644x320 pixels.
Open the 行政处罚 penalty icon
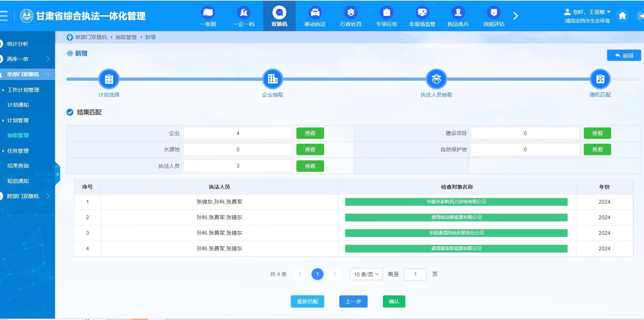tap(351, 13)
